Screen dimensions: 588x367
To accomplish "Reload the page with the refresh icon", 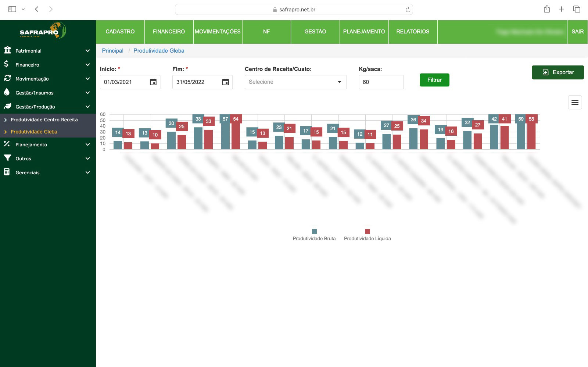I will point(408,10).
